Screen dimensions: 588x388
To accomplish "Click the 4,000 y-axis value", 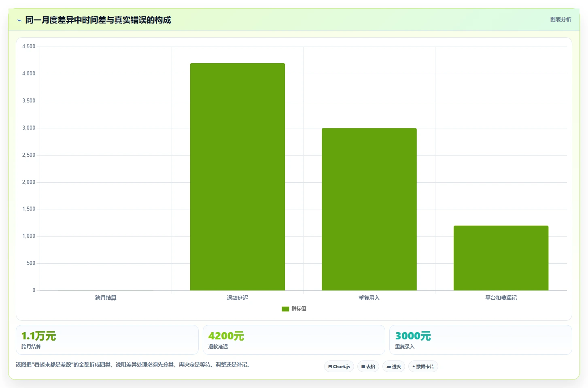I will tap(29, 74).
